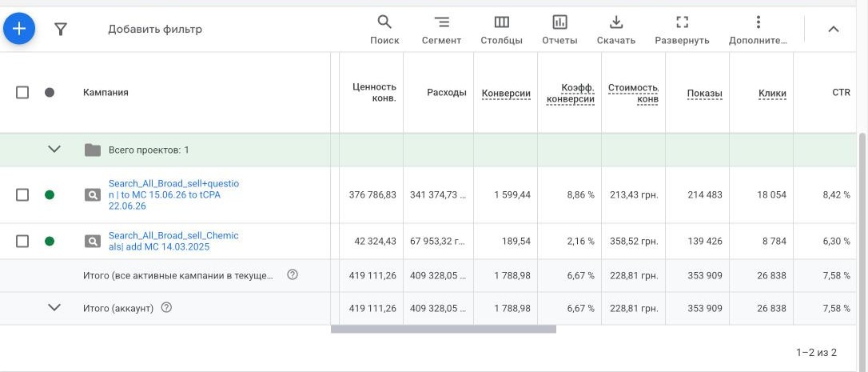The height and width of the screenshot is (372, 868).
Task: Check Search_All_Broad_sell_Chemicals campaign checkbox
Action: [x=22, y=241]
